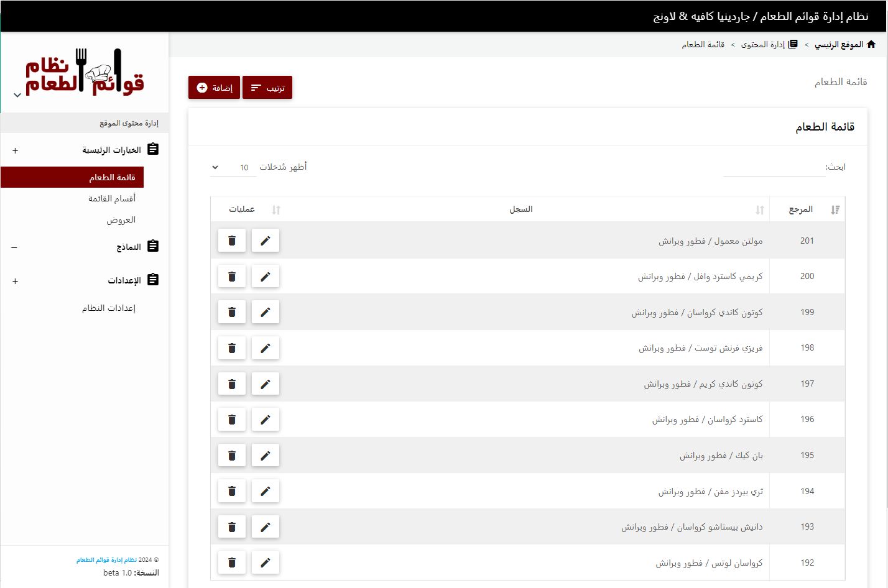Delete the menu item مولتن معمول
Screen dimensions: 888x588
tap(231, 240)
